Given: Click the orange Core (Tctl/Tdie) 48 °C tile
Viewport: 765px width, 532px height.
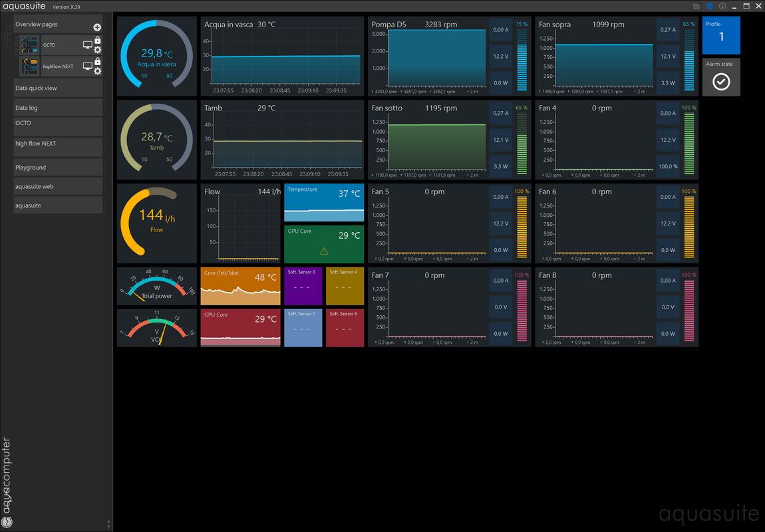Looking at the screenshot, I should tap(241, 286).
